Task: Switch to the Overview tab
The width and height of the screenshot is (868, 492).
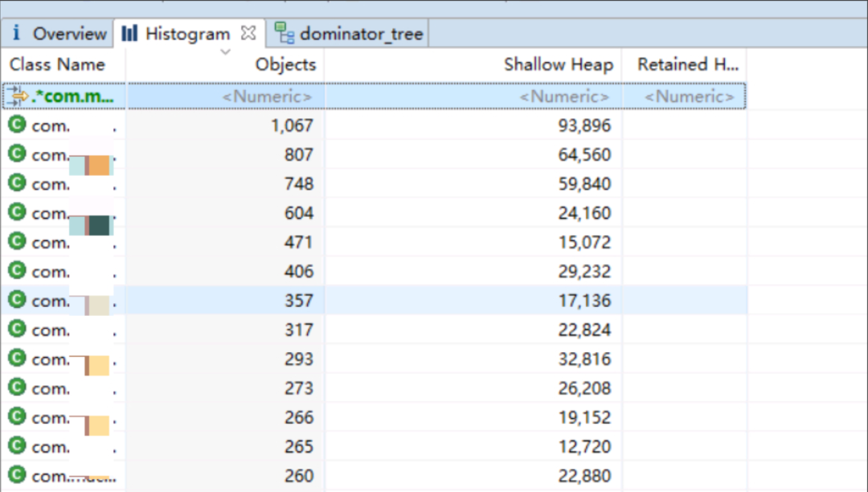Action: (x=58, y=34)
